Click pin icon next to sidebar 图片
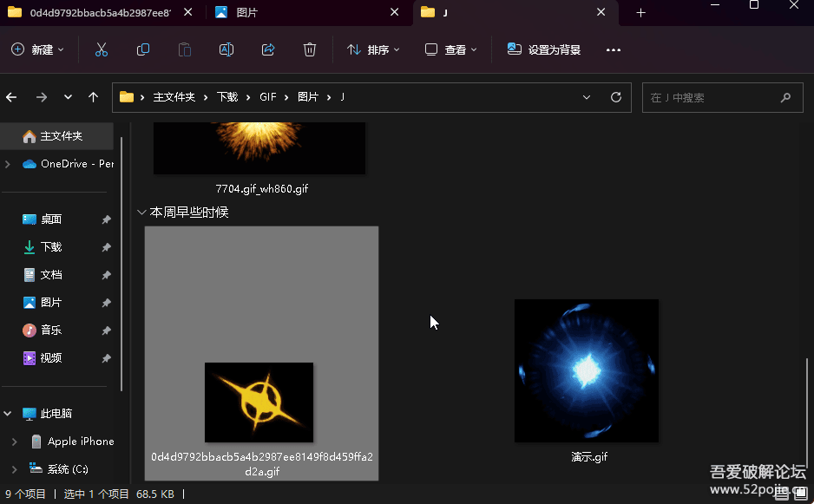This screenshot has width=814, height=504. [x=107, y=303]
